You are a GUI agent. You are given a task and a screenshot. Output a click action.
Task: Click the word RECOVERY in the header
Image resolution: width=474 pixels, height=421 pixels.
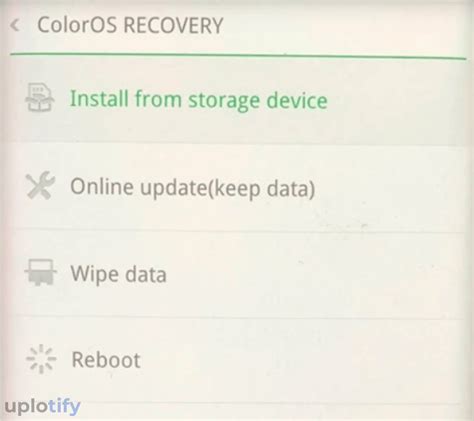tap(173, 25)
